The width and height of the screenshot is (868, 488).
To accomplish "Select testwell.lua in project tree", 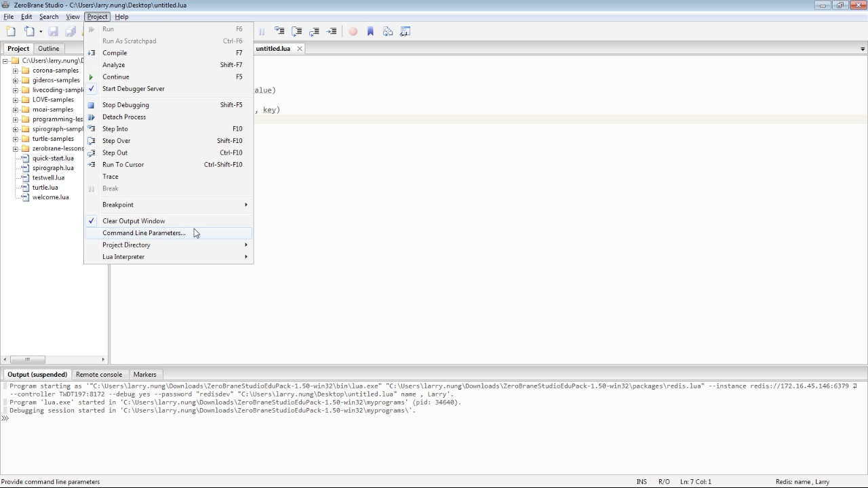I will coord(48,178).
